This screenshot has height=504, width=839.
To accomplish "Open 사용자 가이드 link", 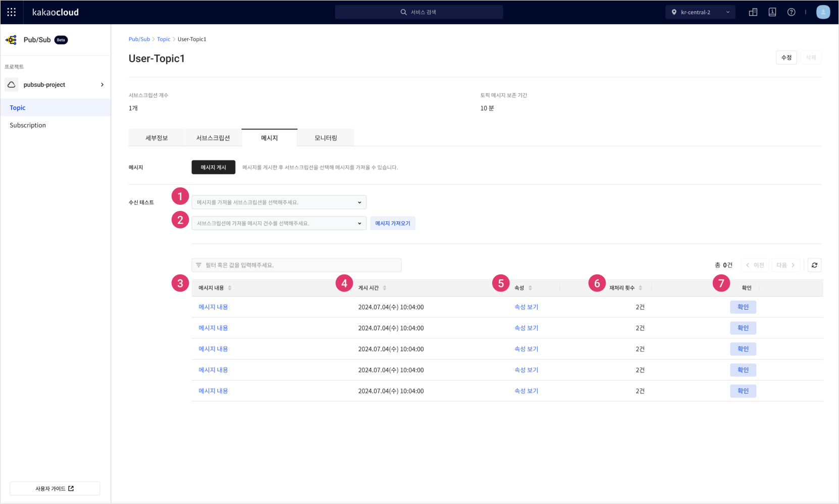I will tap(55, 488).
